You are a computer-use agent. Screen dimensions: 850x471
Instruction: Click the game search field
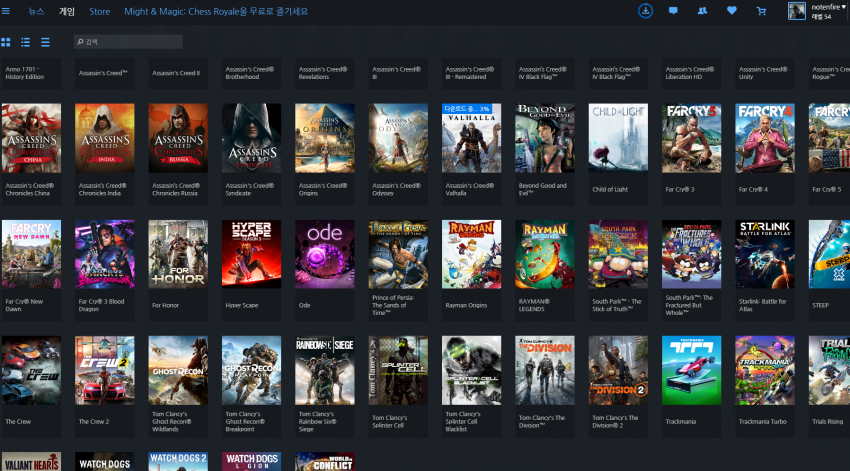128,42
